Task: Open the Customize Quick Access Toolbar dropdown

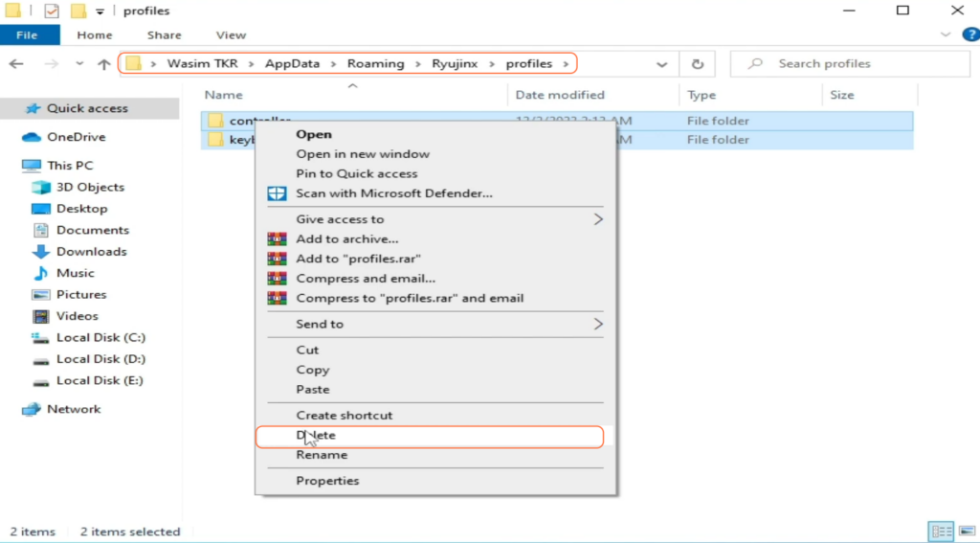Action: point(100,11)
